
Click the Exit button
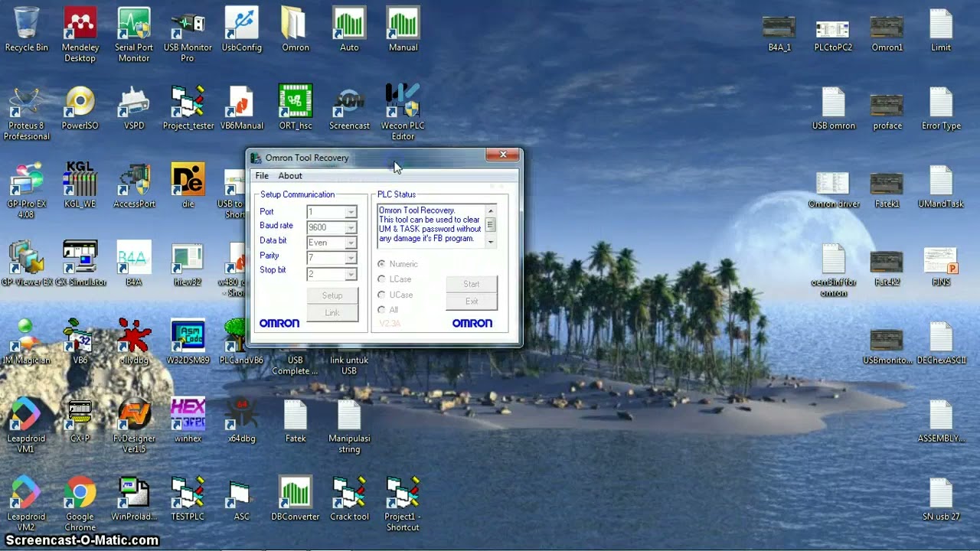(472, 302)
